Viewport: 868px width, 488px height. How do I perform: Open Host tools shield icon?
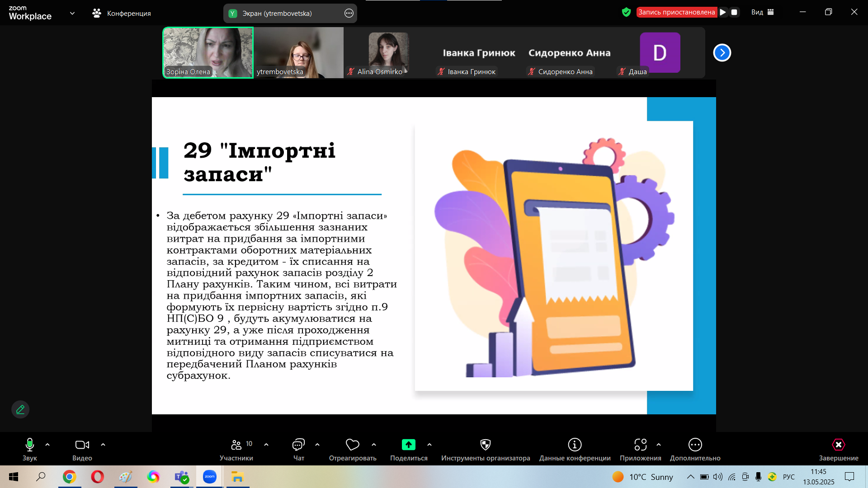click(x=485, y=445)
